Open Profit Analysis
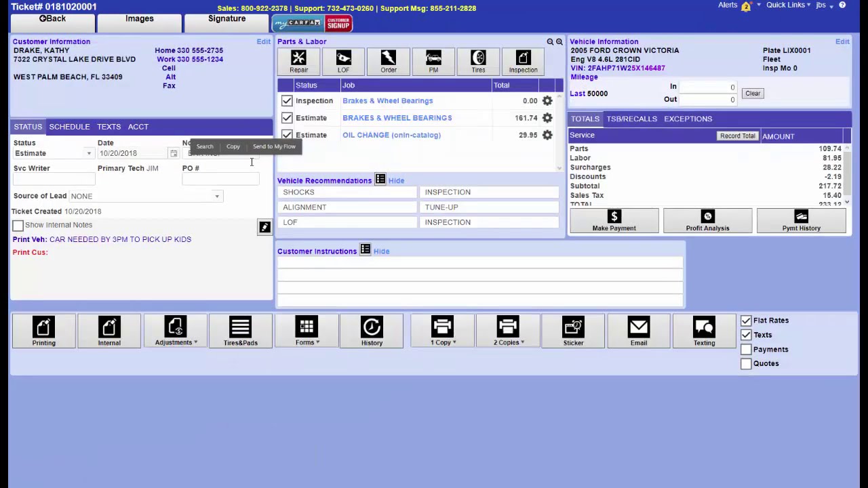 pyautogui.click(x=707, y=221)
